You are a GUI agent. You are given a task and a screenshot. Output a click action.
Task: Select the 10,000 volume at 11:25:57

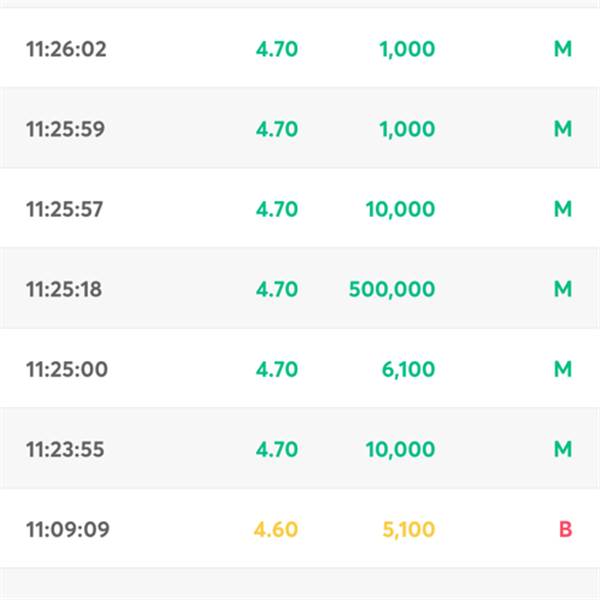400,209
